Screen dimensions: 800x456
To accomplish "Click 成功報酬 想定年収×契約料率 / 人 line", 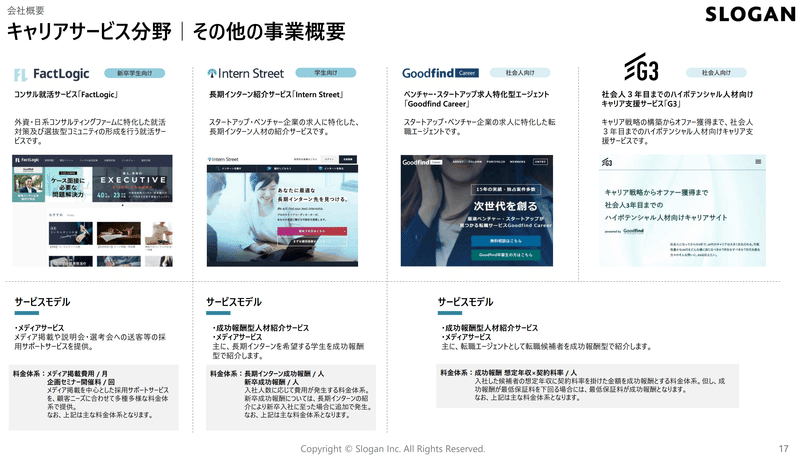I will coord(526,373).
